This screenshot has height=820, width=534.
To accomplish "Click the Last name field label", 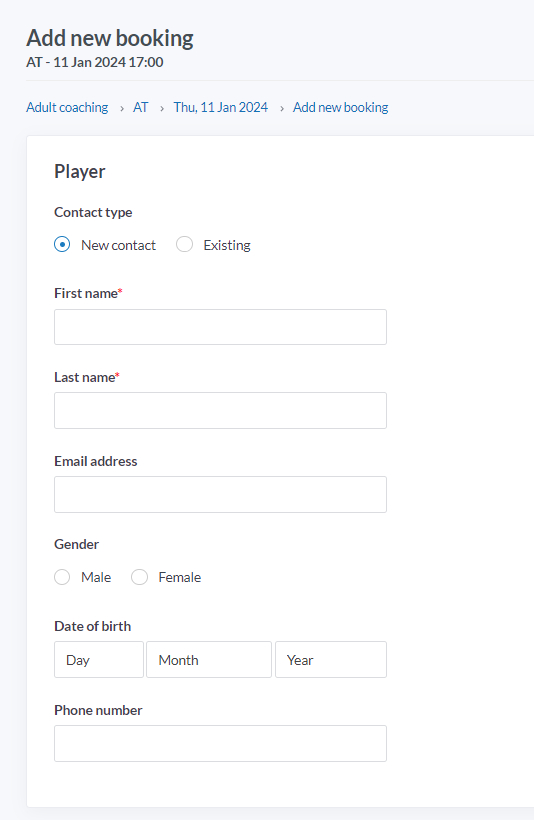I will point(87,377).
